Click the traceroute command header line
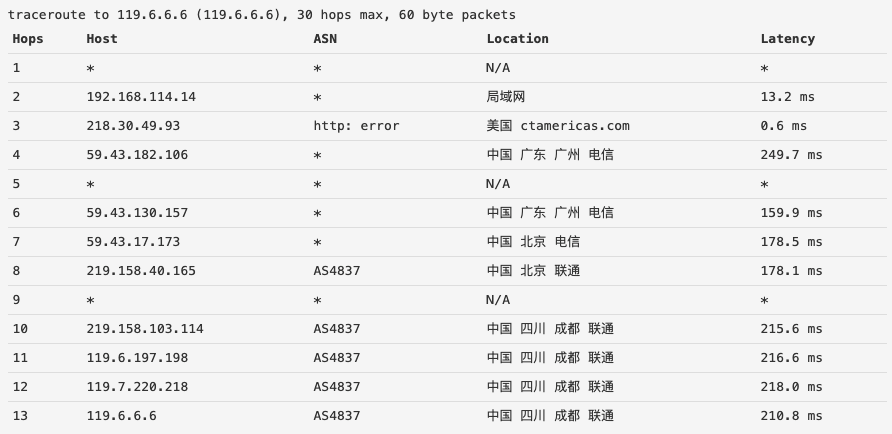This screenshot has width=892, height=434. click(x=262, y=15)
